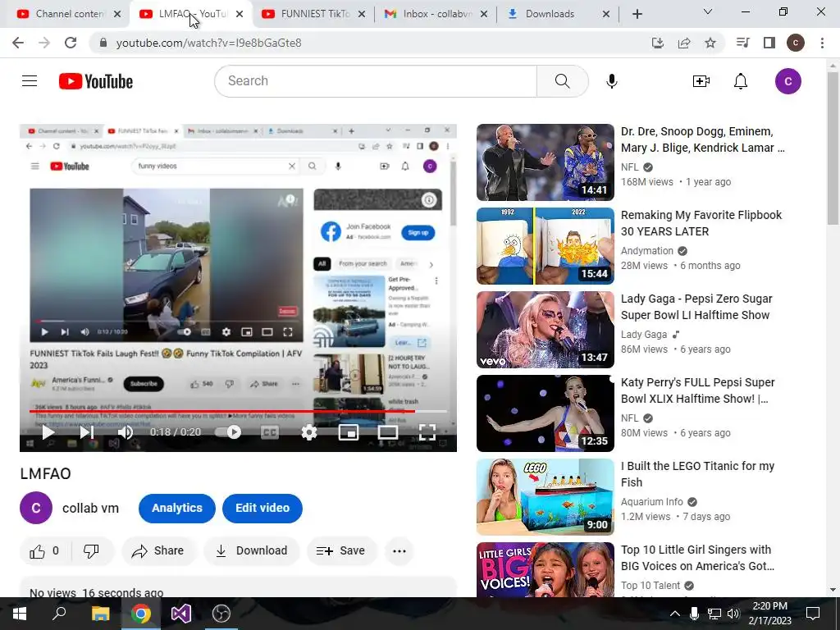Focus the YouTube search field
The image size is (840, 630).
pos(376,81)
